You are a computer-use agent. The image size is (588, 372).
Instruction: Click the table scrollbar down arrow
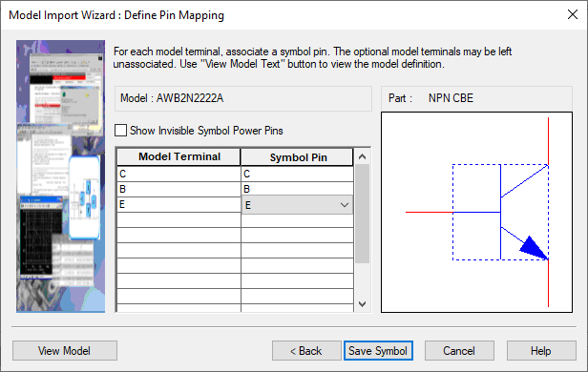[x=363, y=304]
